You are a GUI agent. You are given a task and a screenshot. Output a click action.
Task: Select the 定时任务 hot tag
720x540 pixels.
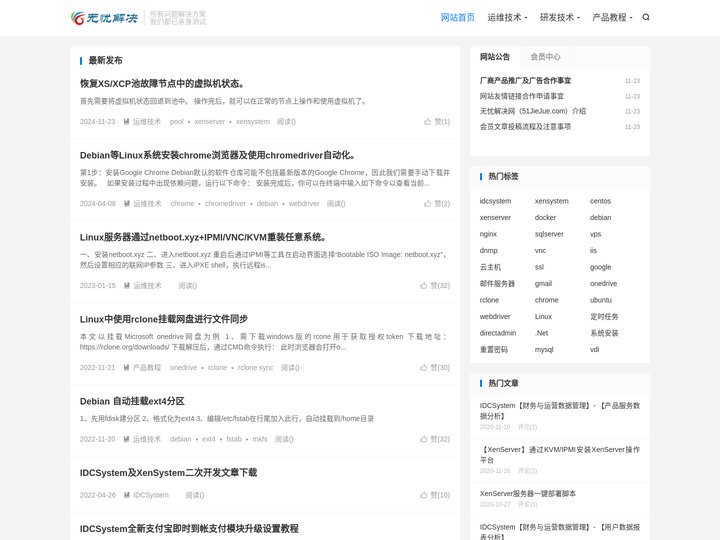[604, 317]
